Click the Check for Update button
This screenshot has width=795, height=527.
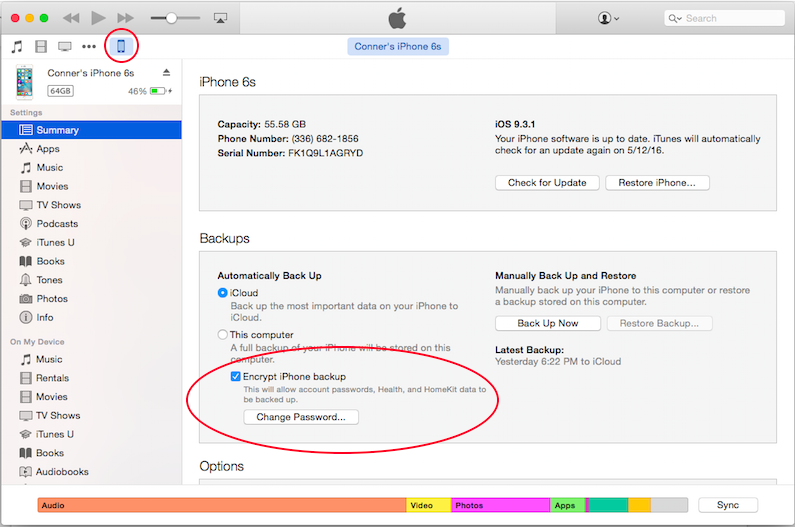(547, 183)
